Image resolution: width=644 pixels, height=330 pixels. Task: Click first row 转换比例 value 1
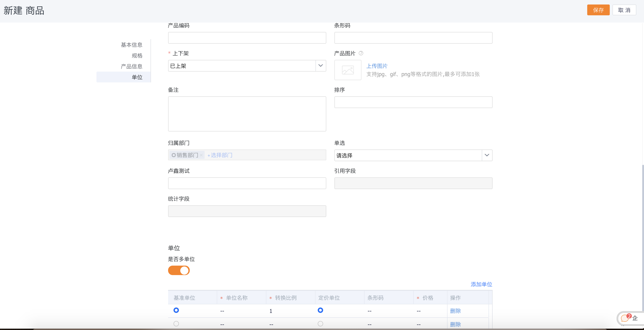coord(271,311)
